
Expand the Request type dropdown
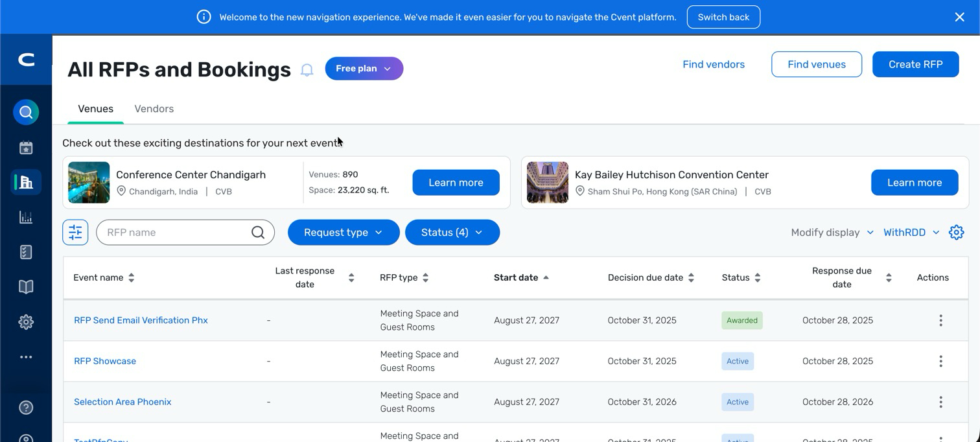tap(344, 232)
